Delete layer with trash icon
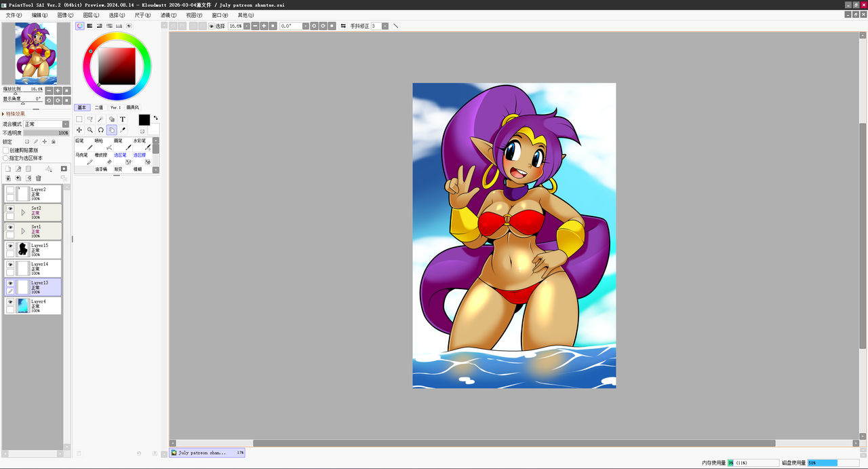 [x=39, y=179]
